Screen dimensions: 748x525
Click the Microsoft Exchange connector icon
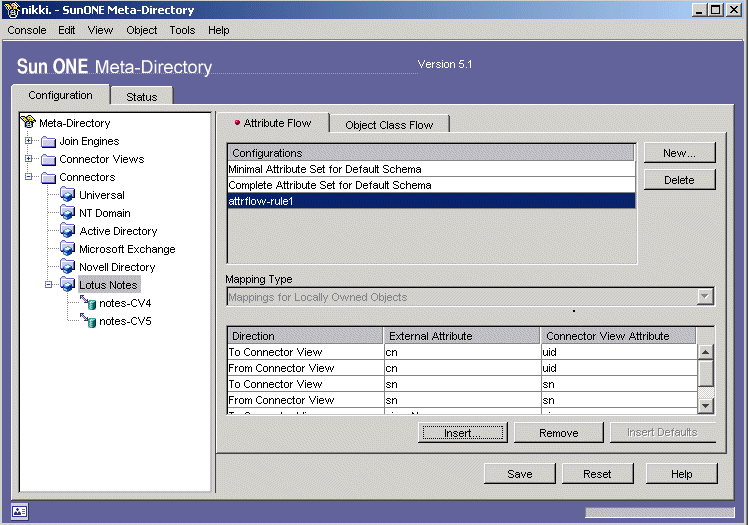pos(68,249)
